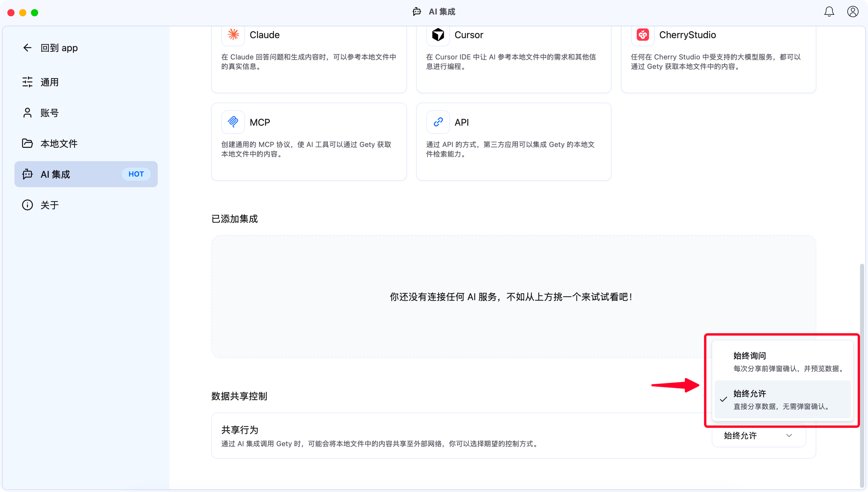Click the CherryStudio integration icon
The width and height of the screenshot is (868, 492).
(643, 35)
